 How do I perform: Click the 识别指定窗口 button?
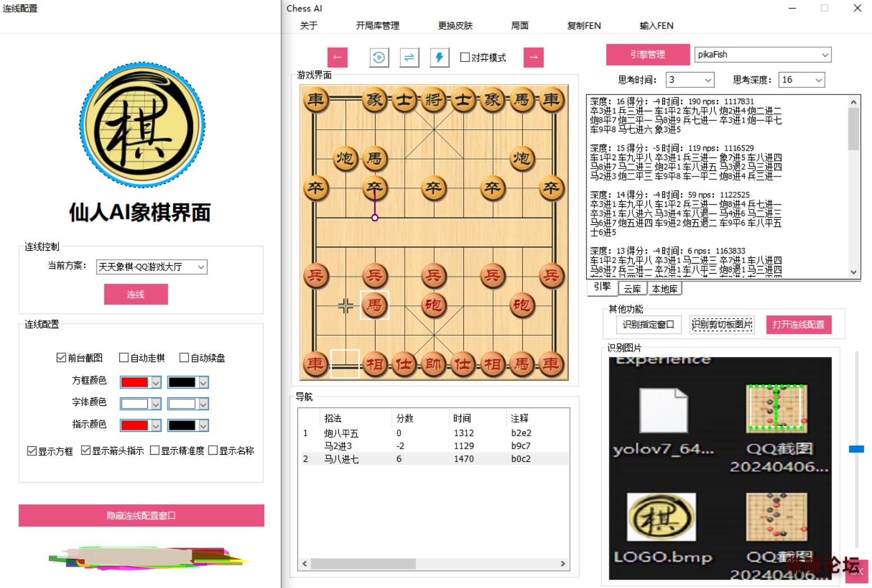pos(648,324)
